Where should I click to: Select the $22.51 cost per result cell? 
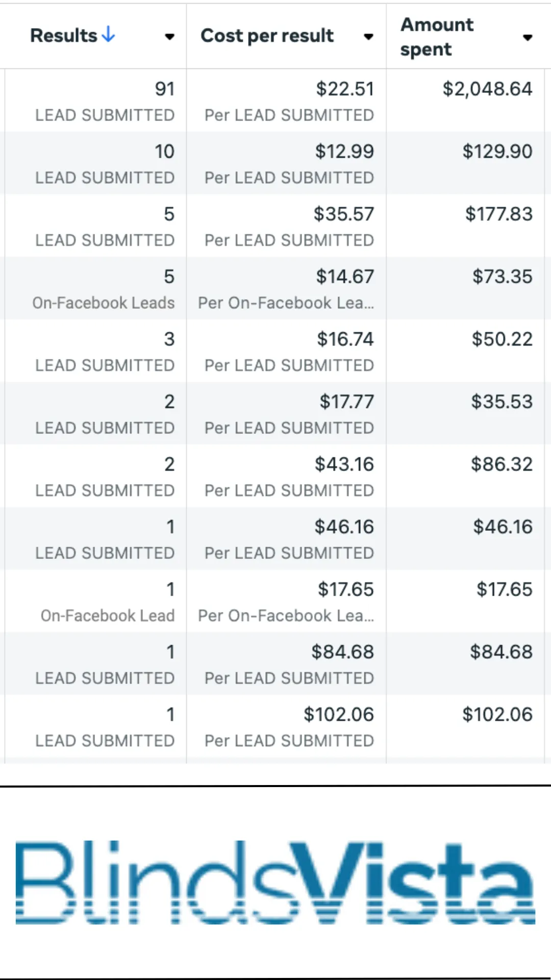coord(289,101)
